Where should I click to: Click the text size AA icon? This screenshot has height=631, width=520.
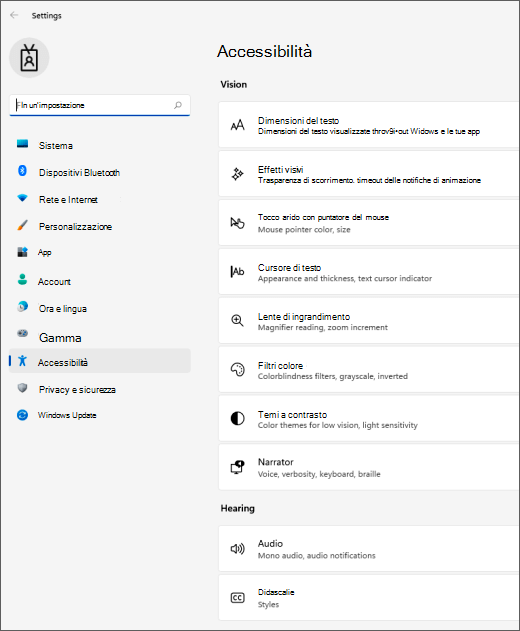coord(237,125)
